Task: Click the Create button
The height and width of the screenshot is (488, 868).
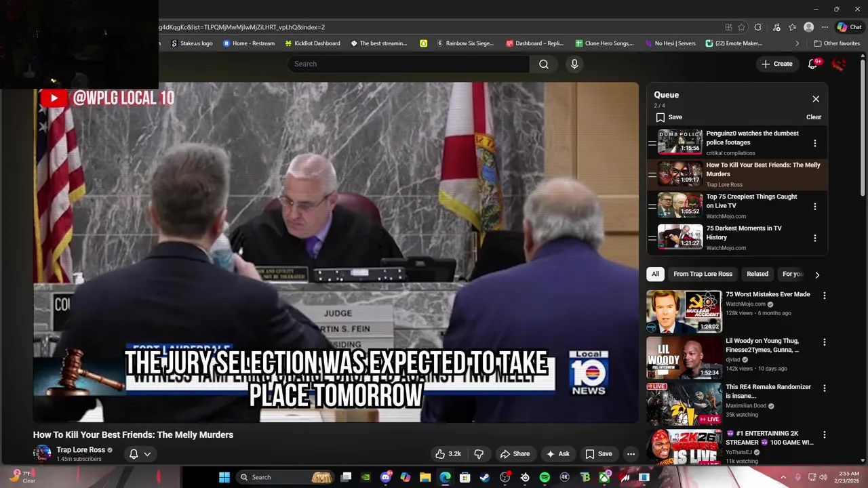Action: (x=776, y=64)
